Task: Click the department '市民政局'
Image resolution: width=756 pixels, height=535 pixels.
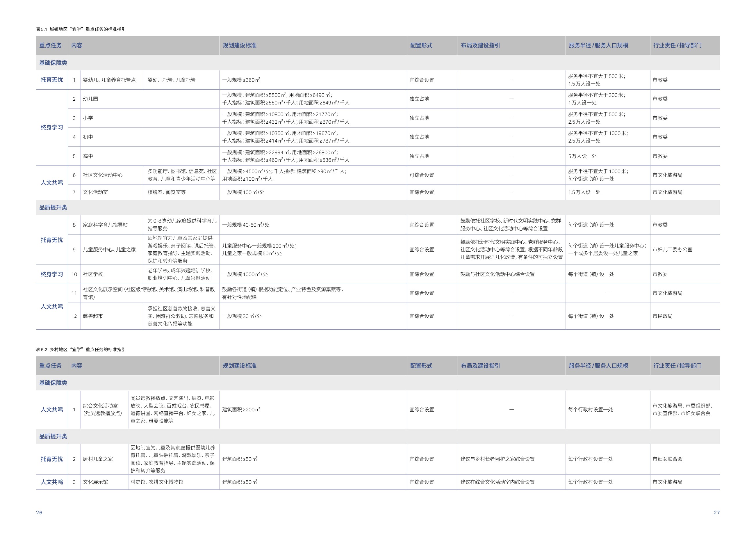Action: tap(662, 316)
